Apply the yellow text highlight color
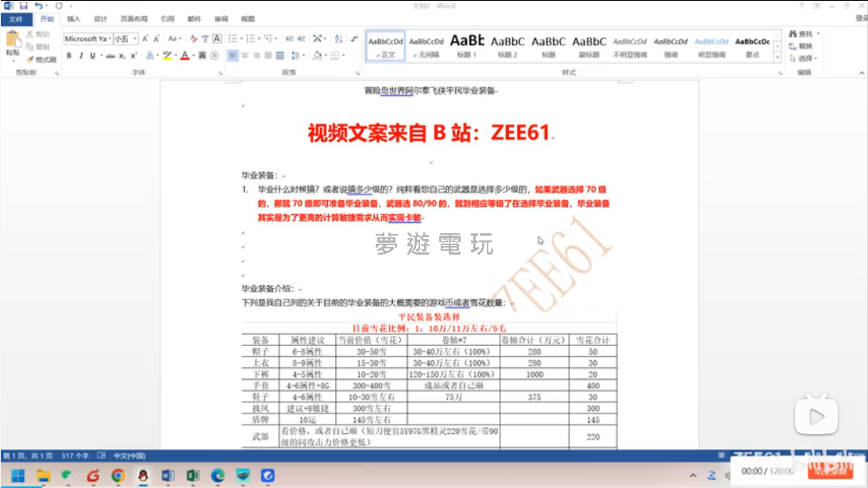The image size is (868, 488). [x=167, y=56]
